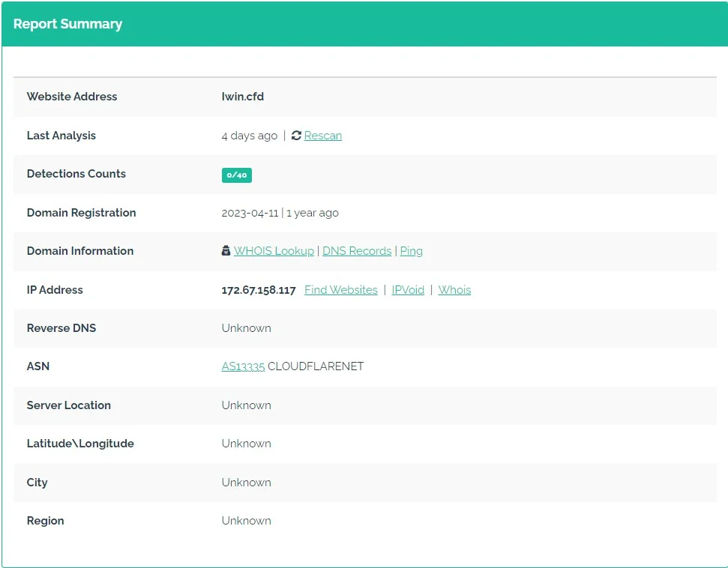Click the icon beside WHOIS Lookup
728x568 pixels.
[x=226, y=251]
